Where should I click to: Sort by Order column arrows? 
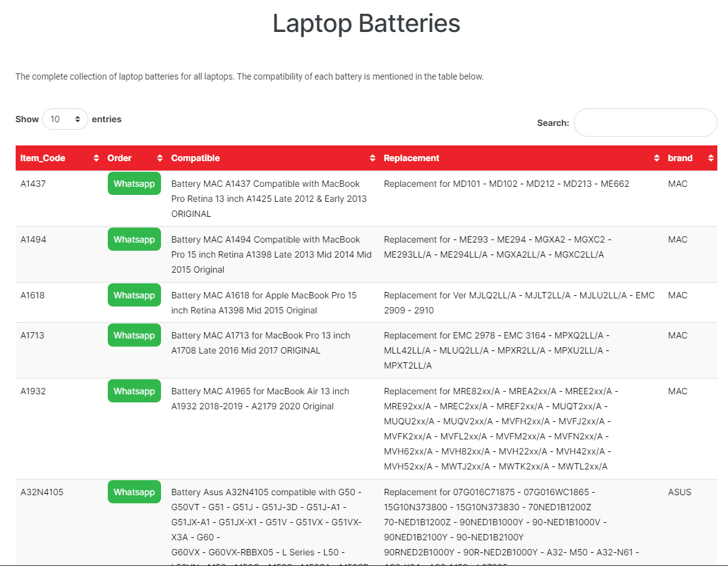coord(160,158)
